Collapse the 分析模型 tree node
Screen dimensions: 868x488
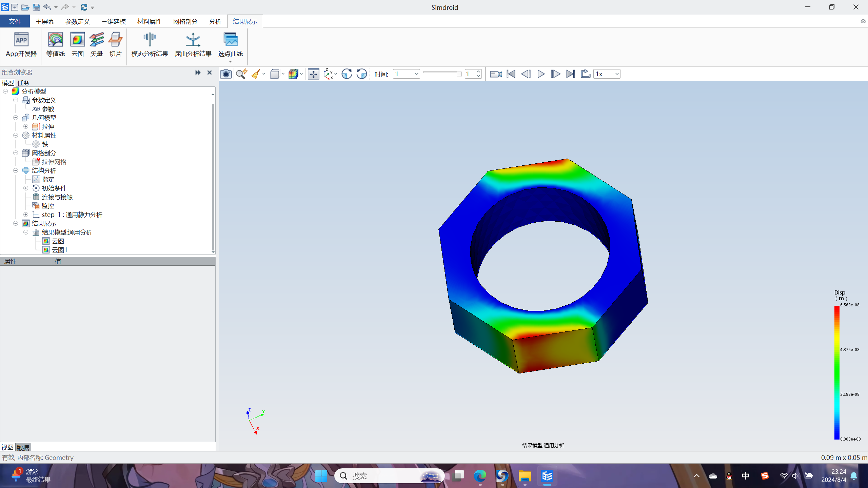pyautogui.click(x=5, y=91)
